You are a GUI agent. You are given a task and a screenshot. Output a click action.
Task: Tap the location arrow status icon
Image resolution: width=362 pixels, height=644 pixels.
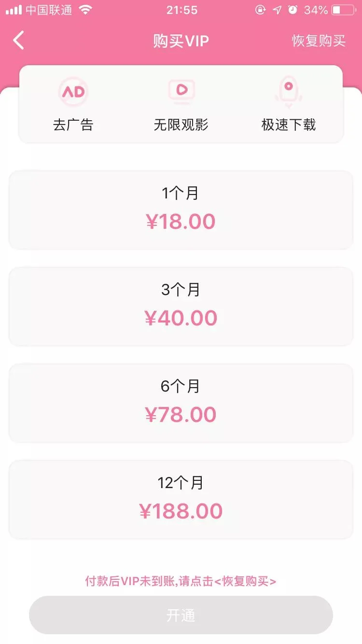click(277, 10)
